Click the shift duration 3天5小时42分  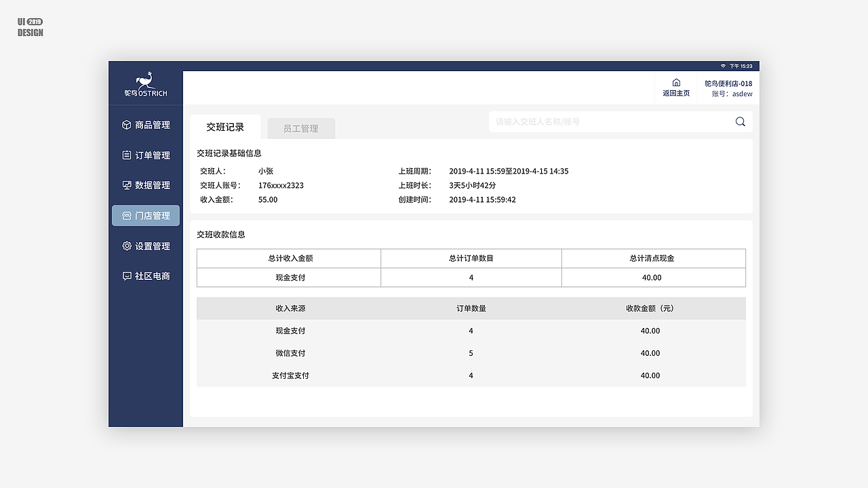tap(473, 186)
